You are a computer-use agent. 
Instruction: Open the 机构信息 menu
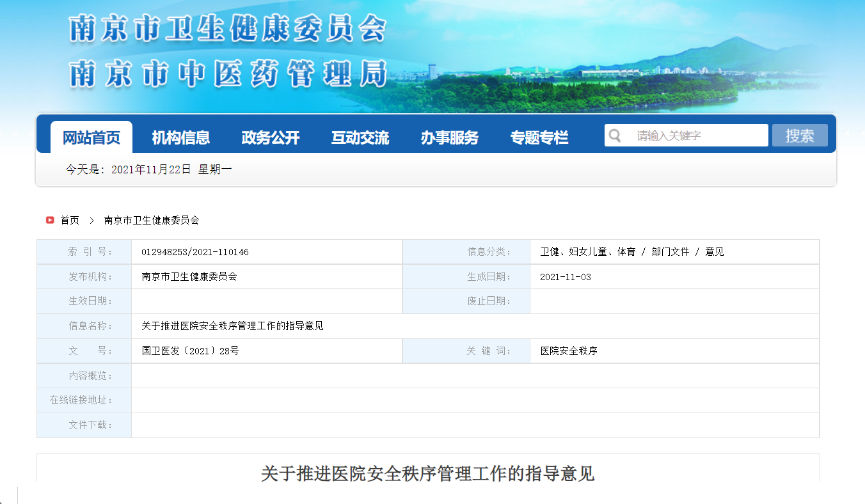[181, 138]
